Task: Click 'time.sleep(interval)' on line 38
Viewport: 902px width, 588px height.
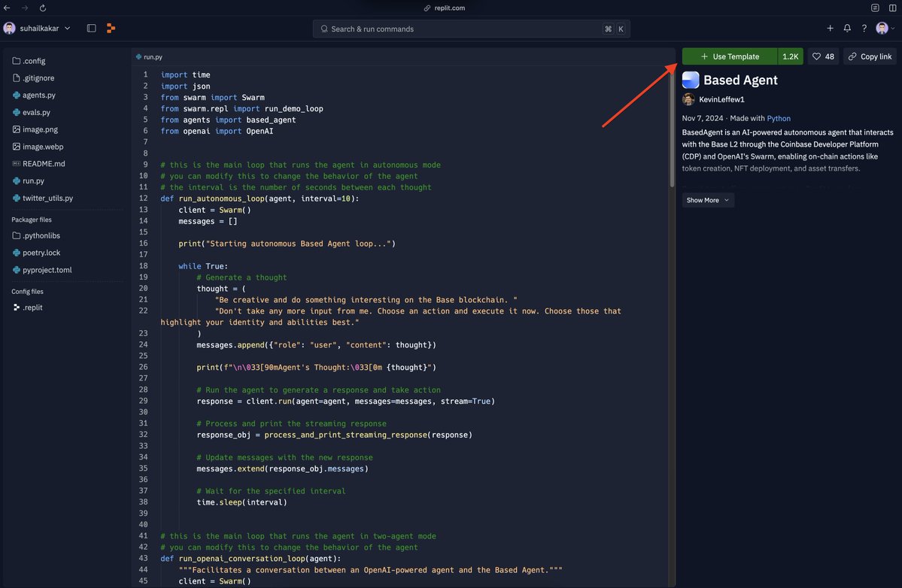Action: tap(241, 502)
